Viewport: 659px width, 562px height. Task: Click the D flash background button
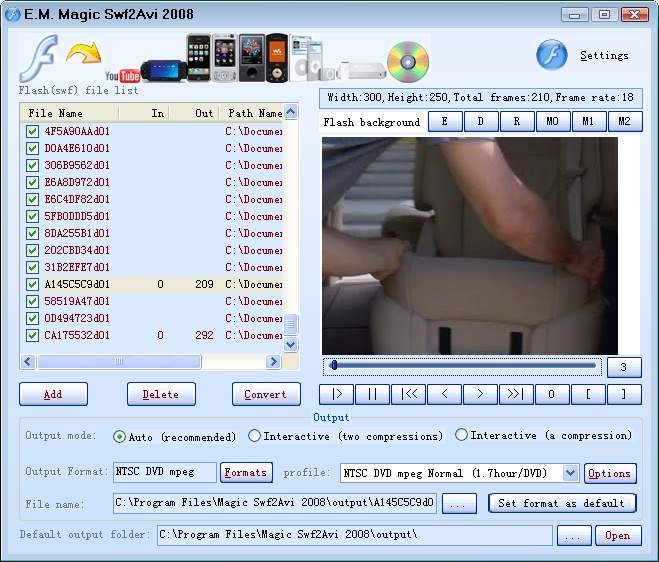tap(481, 121)
